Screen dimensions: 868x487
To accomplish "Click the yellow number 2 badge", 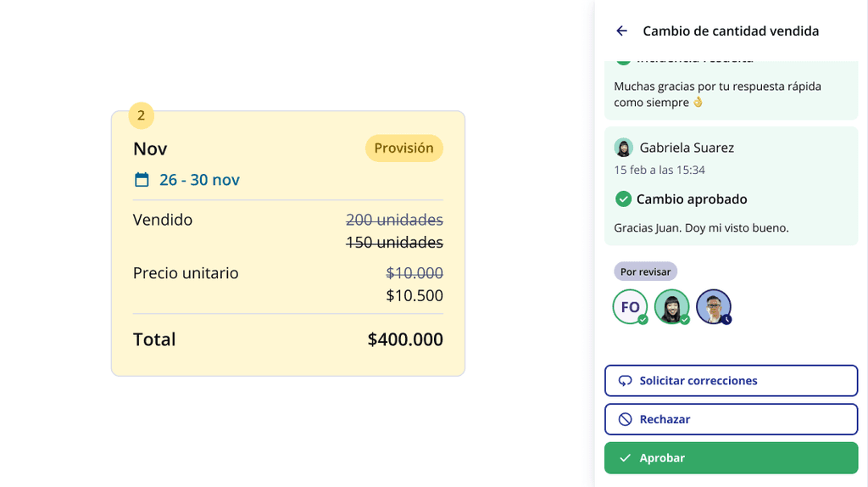I will (141, 115).
